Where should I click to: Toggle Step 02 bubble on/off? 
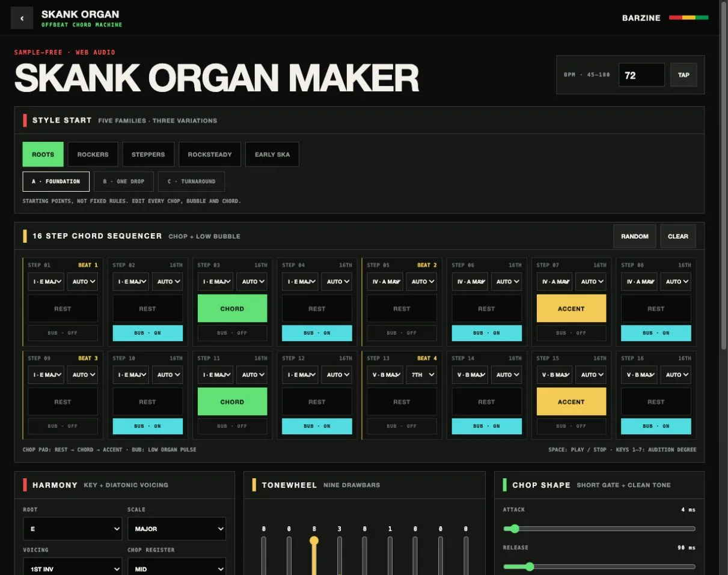pos(148,333)
